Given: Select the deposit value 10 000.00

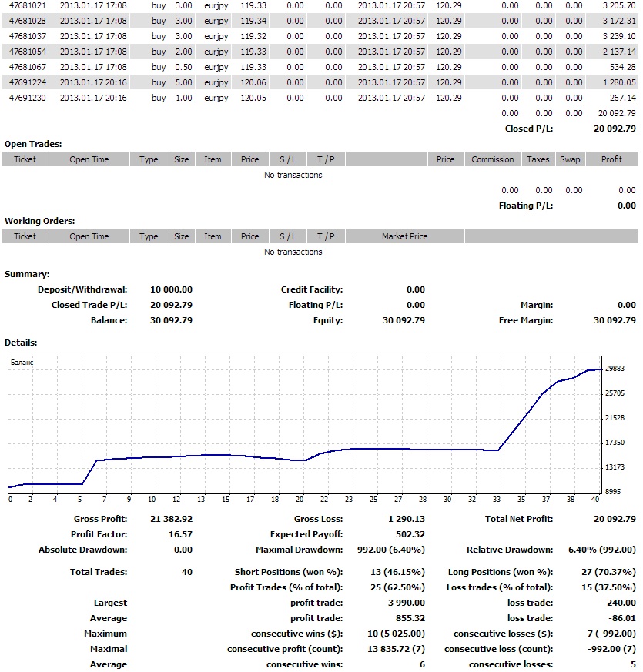Looking at the screenshot, I should click(x=171, y=289).
